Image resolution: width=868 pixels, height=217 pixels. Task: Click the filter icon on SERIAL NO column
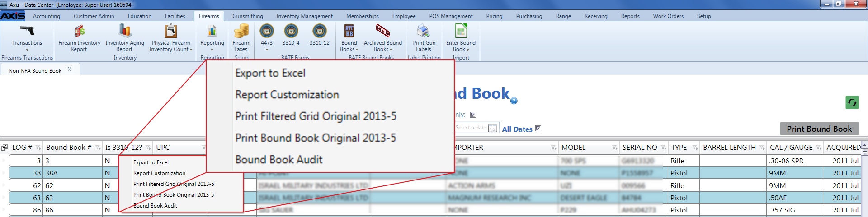tap(663, 148)
